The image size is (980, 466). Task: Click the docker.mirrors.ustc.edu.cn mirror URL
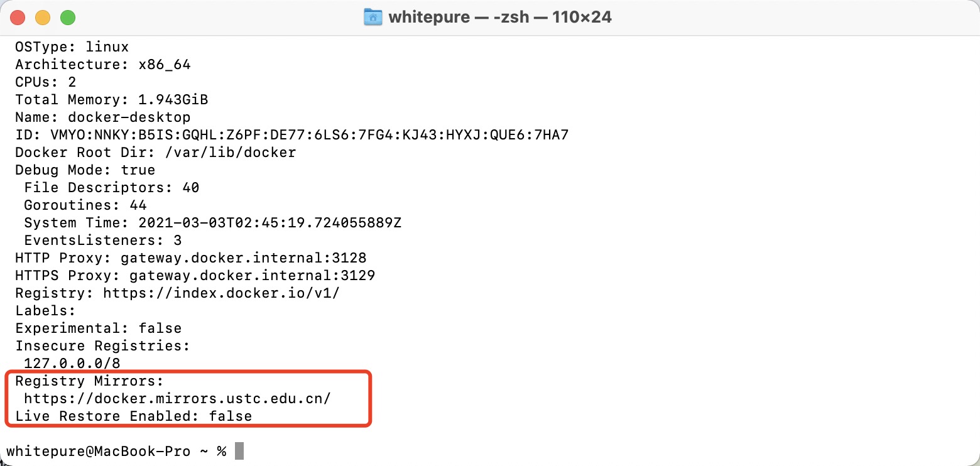click(x=177, y=398)
